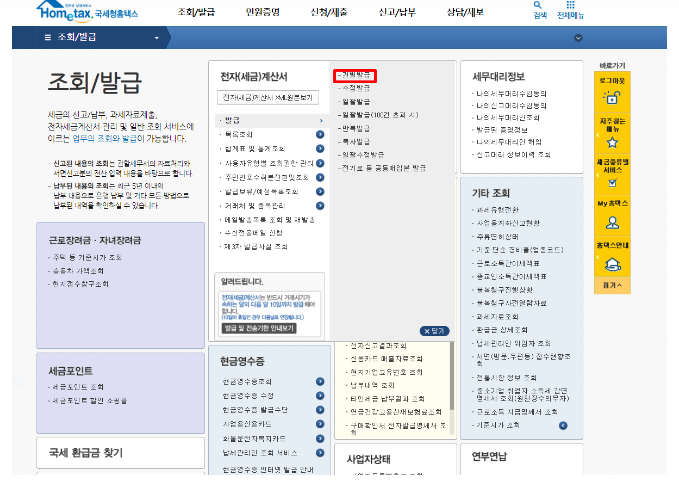Click arrow icon next to 납세관리인 조회 서비스
Image resolution: width=679 pixels, height=483 pixels.
click(x=320, y=453)
